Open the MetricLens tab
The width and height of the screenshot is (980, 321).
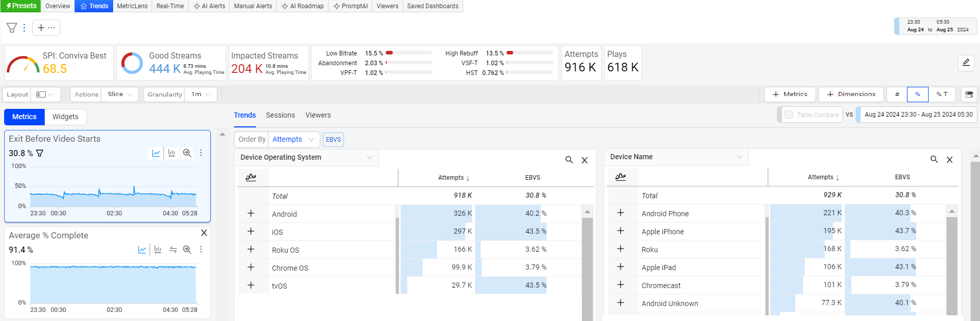pyautogui.click(x=132, y=6)
